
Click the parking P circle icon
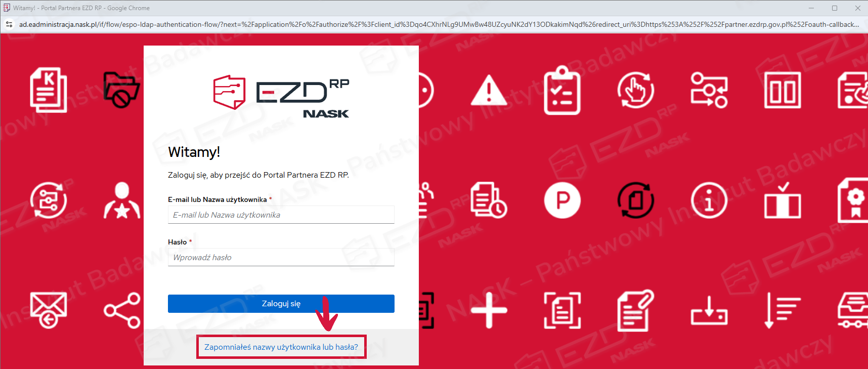point(562,200)
